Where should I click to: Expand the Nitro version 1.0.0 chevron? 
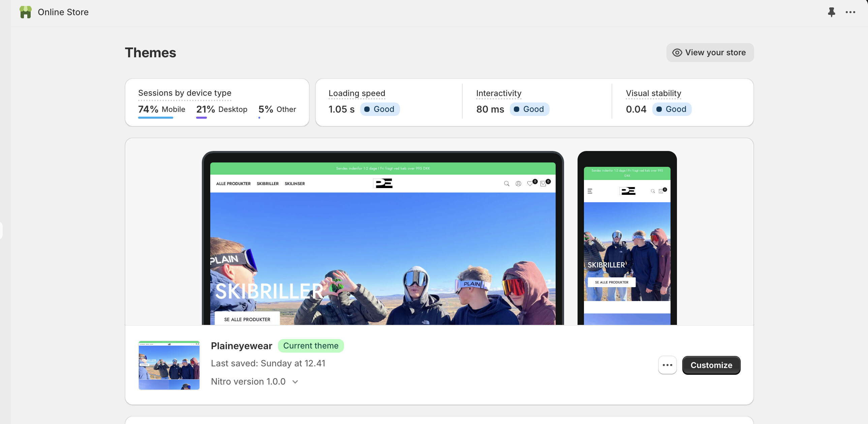[x=295, y=382]
